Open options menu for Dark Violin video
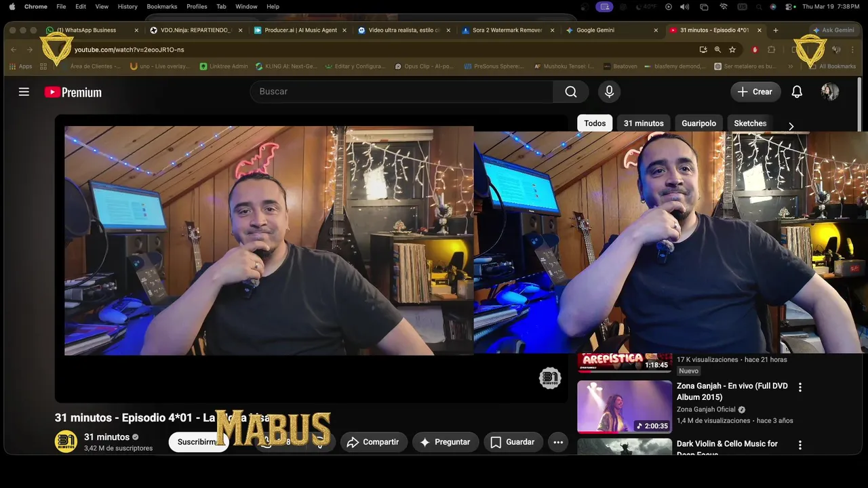 click(800, 445)
